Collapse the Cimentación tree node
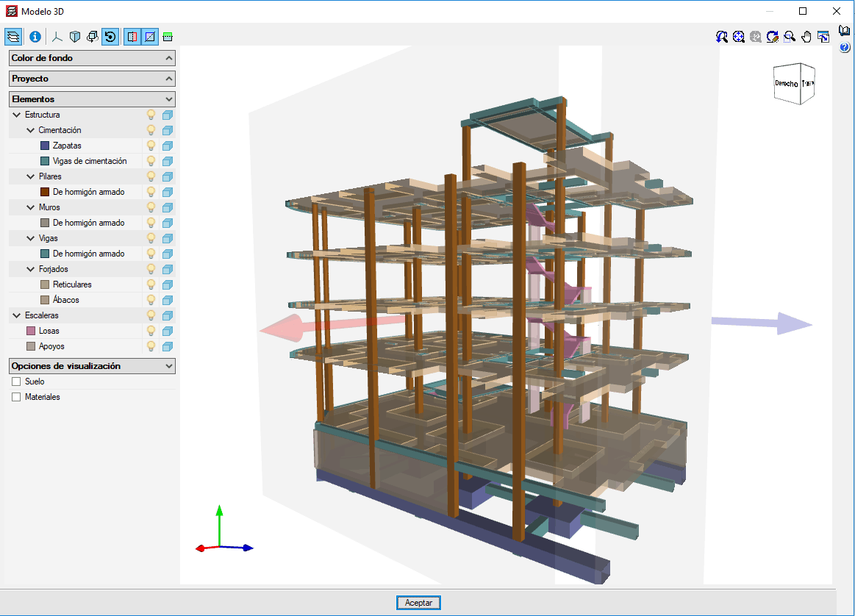This screenshot has width=855, height=616. pos(31,130)
